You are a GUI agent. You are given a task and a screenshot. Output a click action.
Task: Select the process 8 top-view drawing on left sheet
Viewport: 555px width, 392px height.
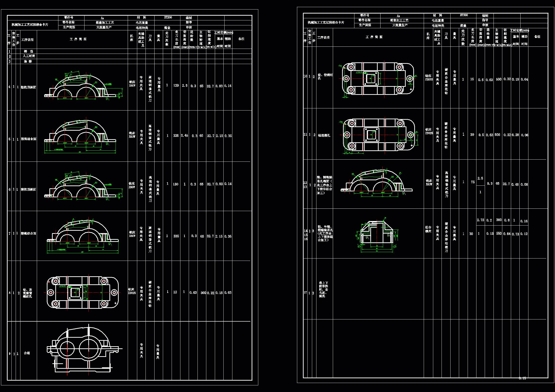click(83, 292)
